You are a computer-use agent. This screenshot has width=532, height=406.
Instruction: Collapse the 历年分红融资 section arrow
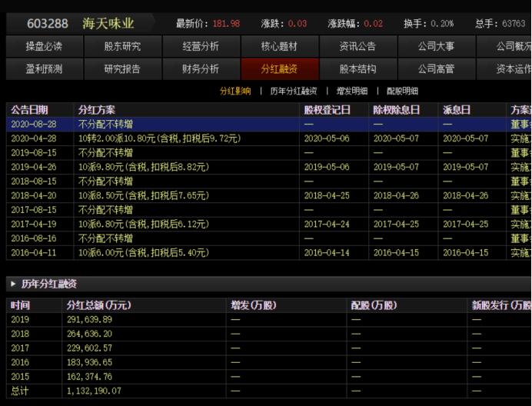[13, 284]
